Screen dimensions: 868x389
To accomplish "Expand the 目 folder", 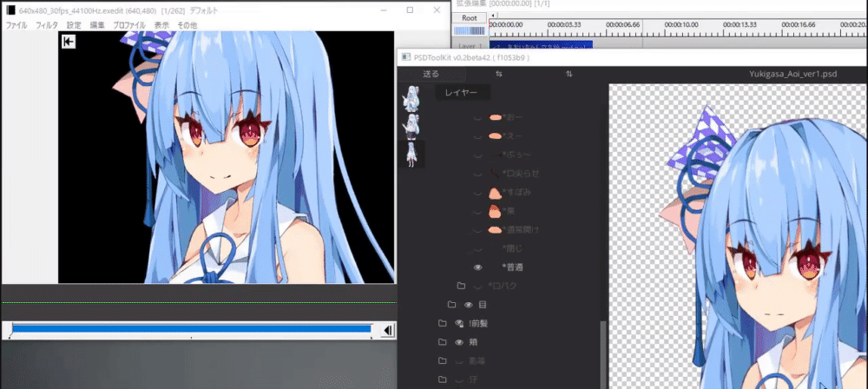I will (451, 305).
